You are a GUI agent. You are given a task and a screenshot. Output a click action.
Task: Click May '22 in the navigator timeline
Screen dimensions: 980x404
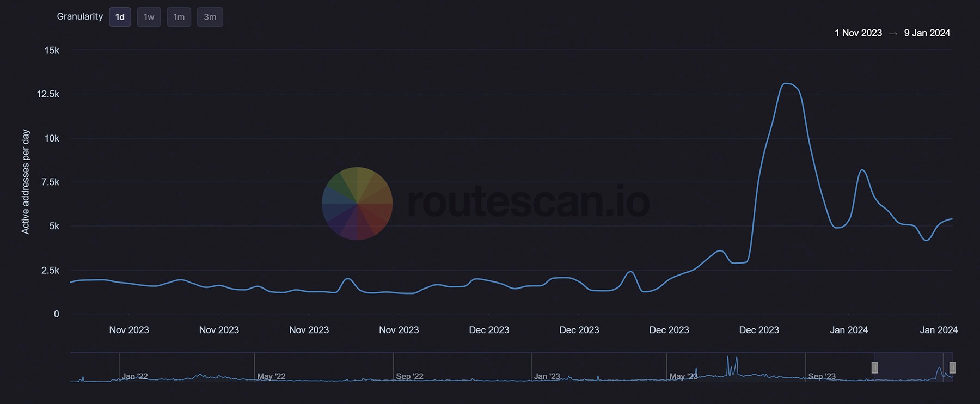[271, 376]
